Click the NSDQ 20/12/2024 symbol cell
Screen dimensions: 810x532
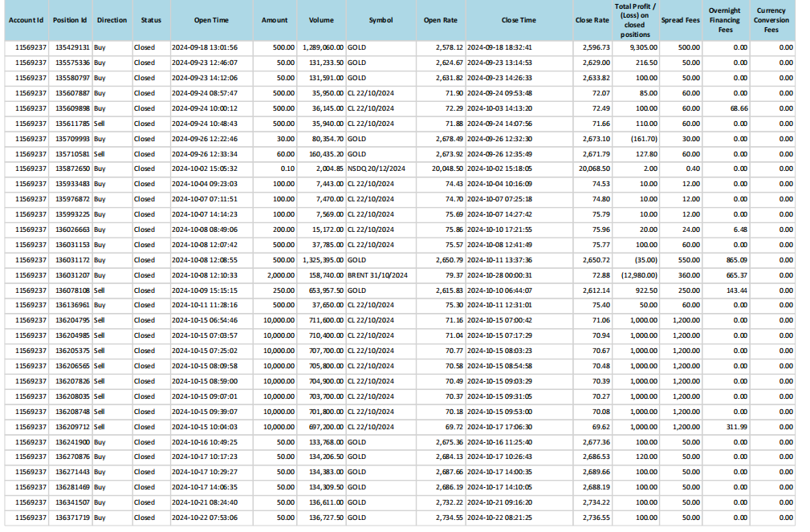pyautogui.click(x=377, y=169)
